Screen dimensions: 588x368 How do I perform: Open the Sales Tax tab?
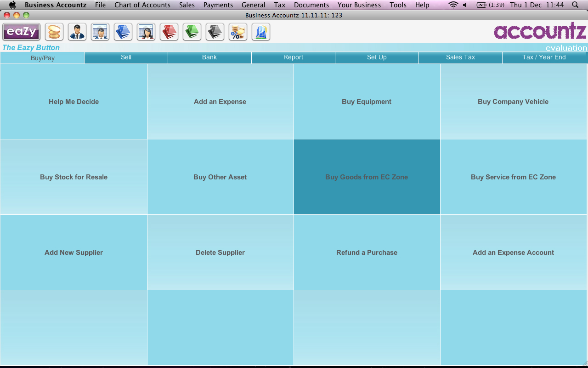point(460,57)
